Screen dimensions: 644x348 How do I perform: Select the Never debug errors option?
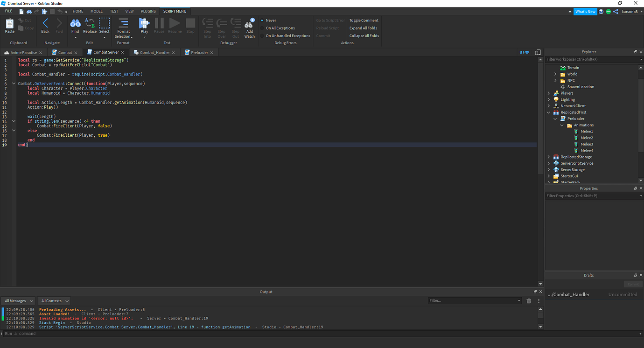pyautogui.click(x=268, y=21)
